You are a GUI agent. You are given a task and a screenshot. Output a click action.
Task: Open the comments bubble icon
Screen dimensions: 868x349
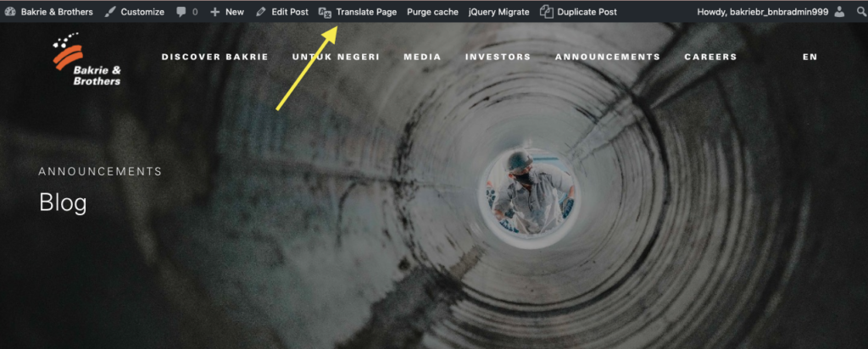pyautogui.click(x=181, y=12)
